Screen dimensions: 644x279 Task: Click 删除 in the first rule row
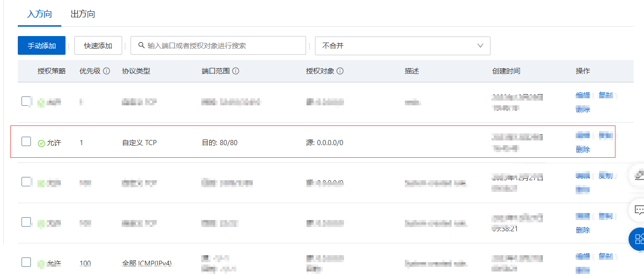[583, 109]
